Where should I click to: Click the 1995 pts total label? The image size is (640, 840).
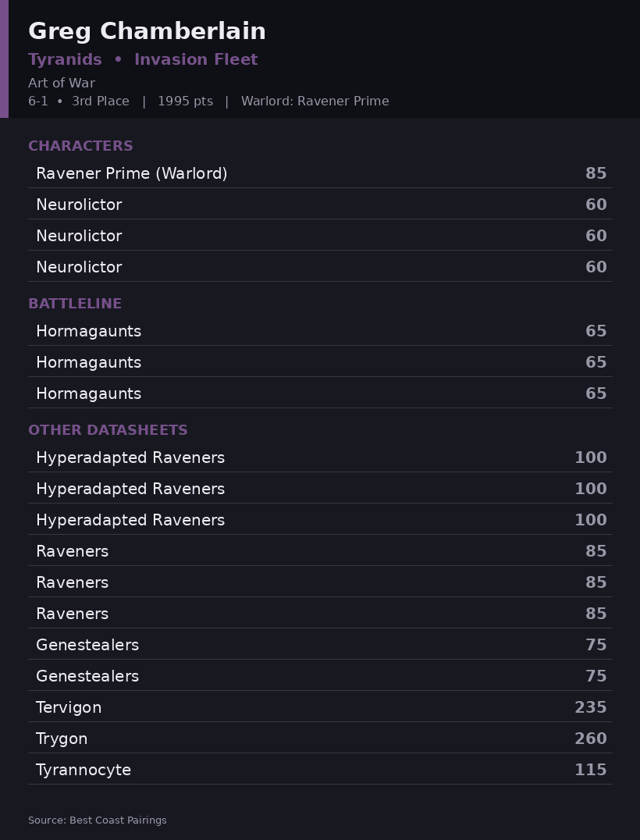[185, 101]
